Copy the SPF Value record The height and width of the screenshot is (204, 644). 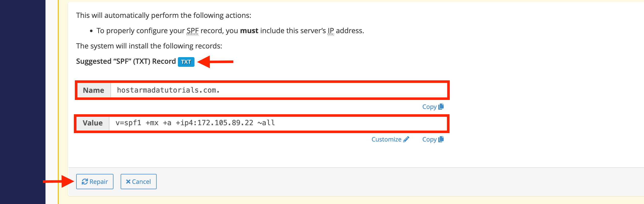tap(433, 139)
